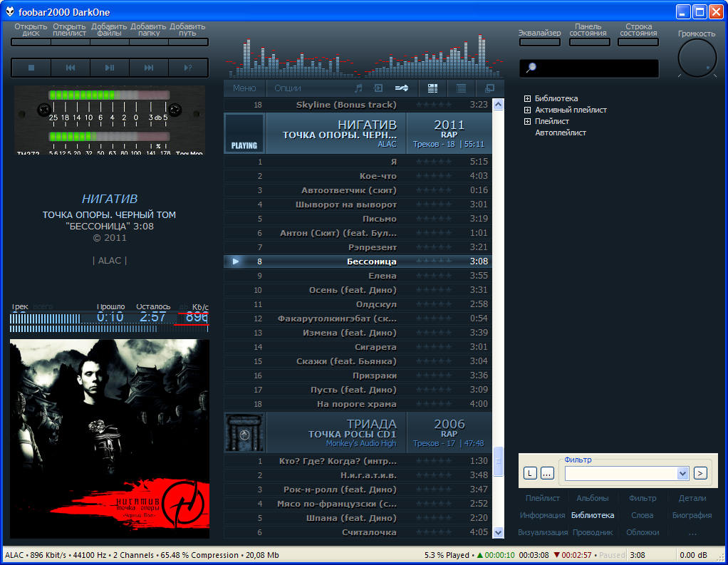Expand the Playlist tree node

point(527,121)
